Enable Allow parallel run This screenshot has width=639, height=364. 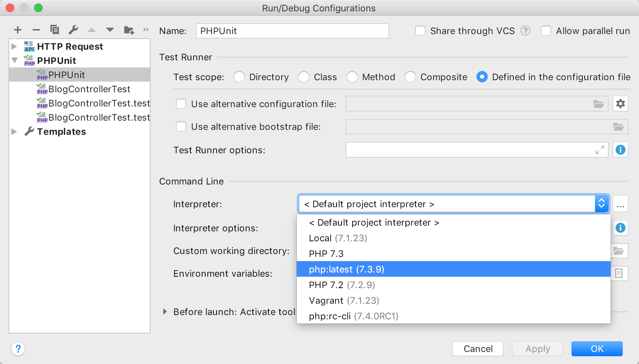click(546, 31)
